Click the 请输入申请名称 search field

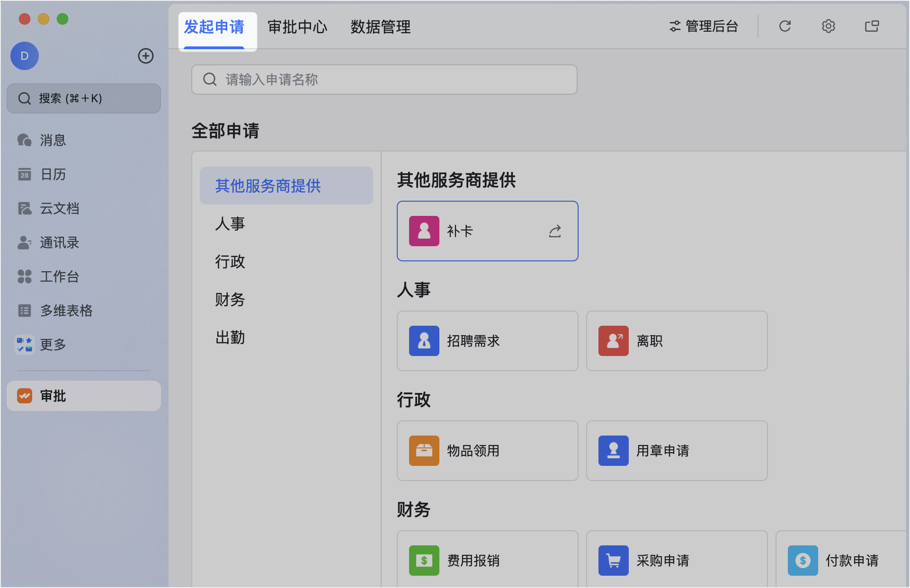click(x=384, y=80)
